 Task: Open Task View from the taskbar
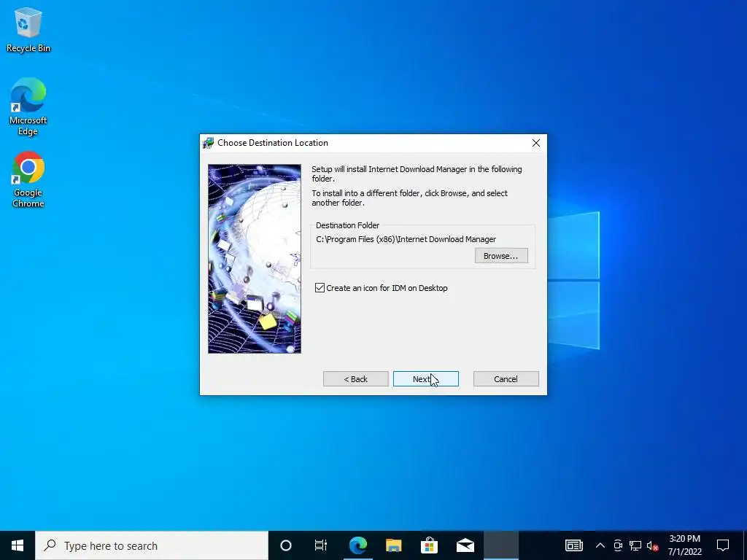click(321, 545)
